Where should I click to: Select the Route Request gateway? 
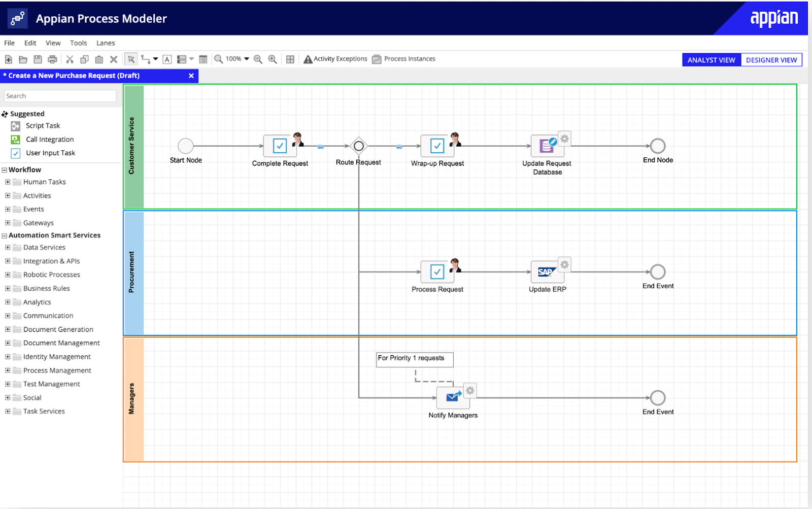click(359, 146)
